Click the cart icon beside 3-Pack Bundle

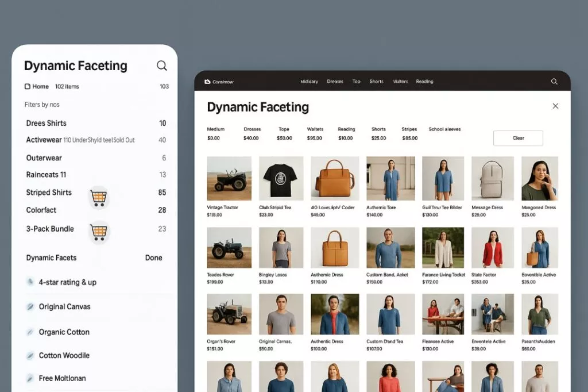pos(99,232)
